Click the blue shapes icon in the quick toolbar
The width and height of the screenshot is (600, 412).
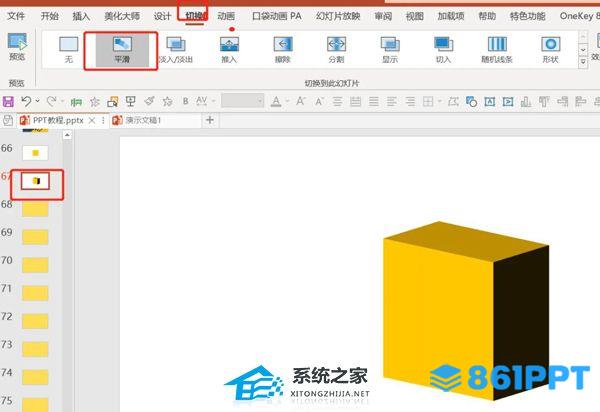click(x=471, y=101)
